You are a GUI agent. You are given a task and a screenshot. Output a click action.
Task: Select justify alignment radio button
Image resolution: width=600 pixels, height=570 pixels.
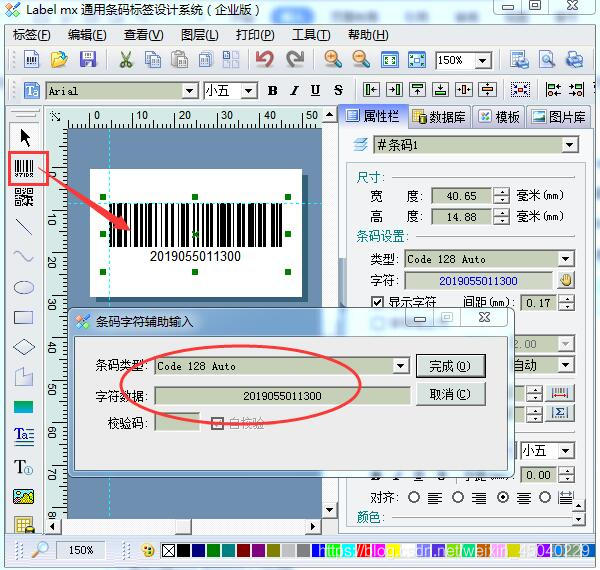(545, 497)
